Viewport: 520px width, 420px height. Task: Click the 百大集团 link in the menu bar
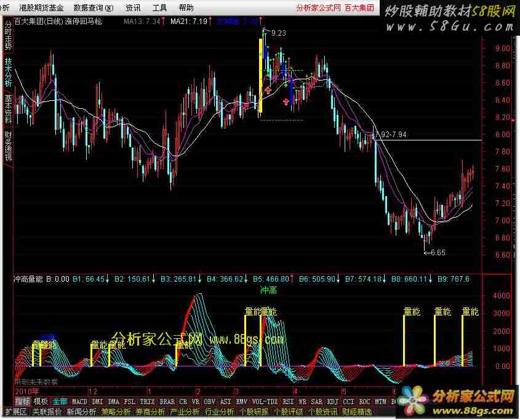point(359,7)
